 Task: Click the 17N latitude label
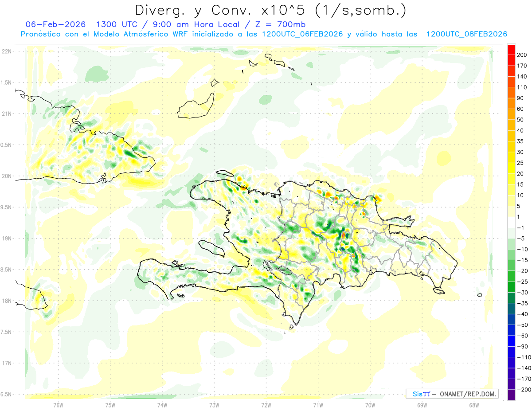[7, 363]
